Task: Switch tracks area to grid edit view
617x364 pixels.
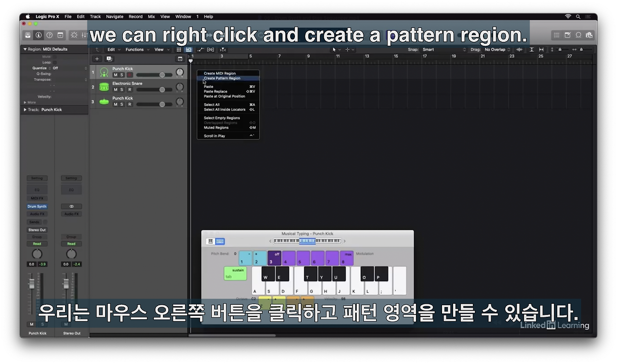Action: pos(179,50)
